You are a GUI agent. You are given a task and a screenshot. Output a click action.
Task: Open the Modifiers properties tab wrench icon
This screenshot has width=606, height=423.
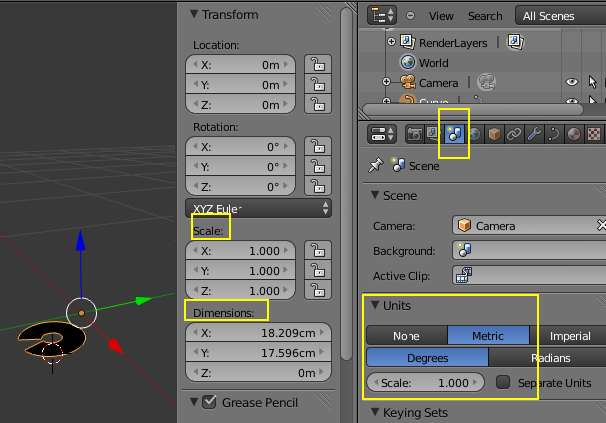click(534, 134)
